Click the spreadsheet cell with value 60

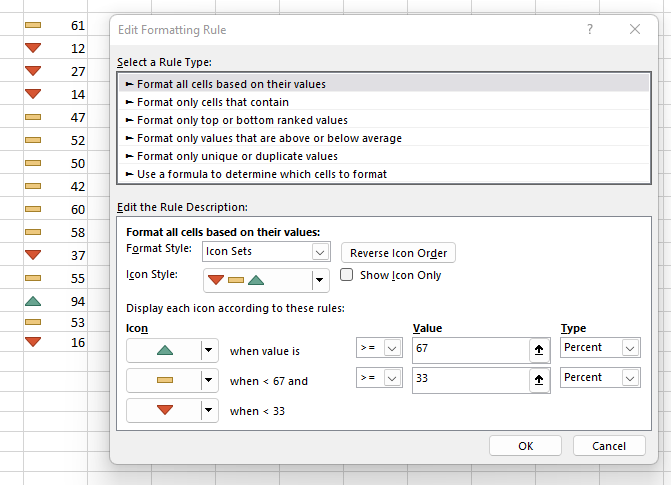click(x=55, y=209)
